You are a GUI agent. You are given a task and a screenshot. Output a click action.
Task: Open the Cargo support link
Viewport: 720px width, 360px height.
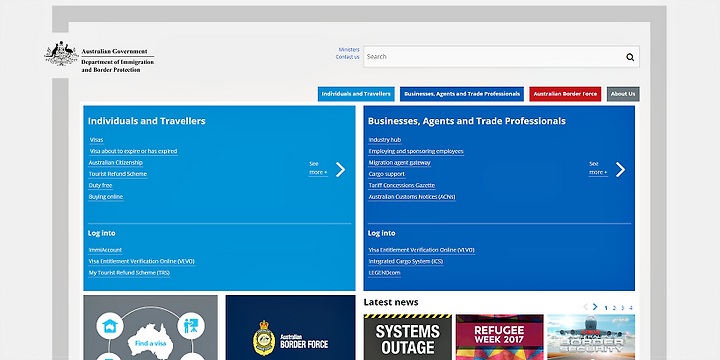point(387,174)
